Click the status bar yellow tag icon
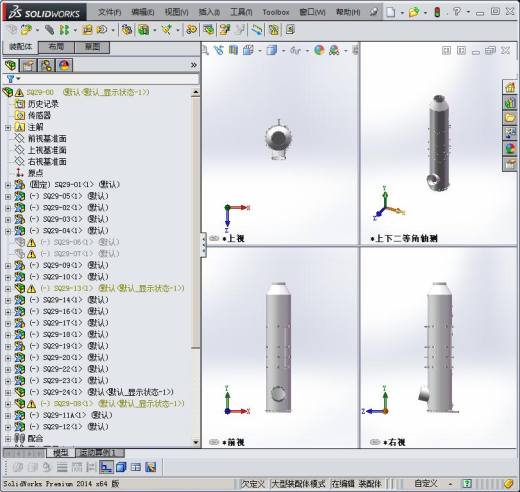Screen dimensions: 520x492 click(x=509, y=484)
